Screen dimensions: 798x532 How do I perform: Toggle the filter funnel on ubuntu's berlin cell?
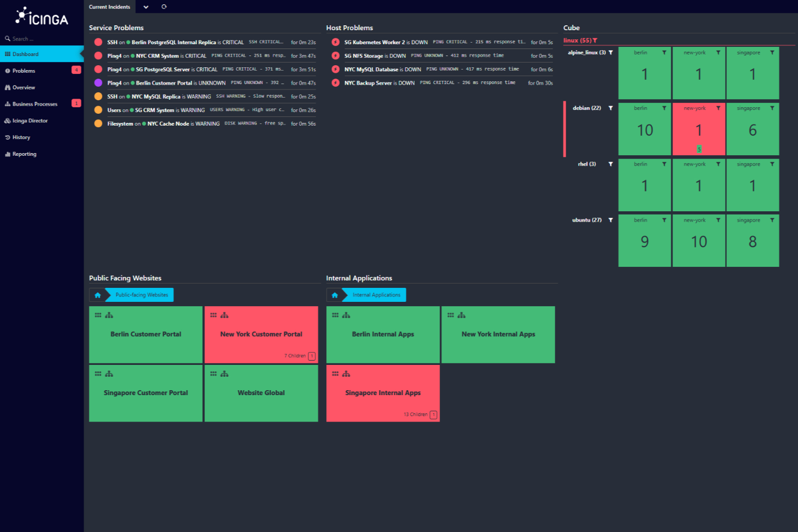(664, 219)
